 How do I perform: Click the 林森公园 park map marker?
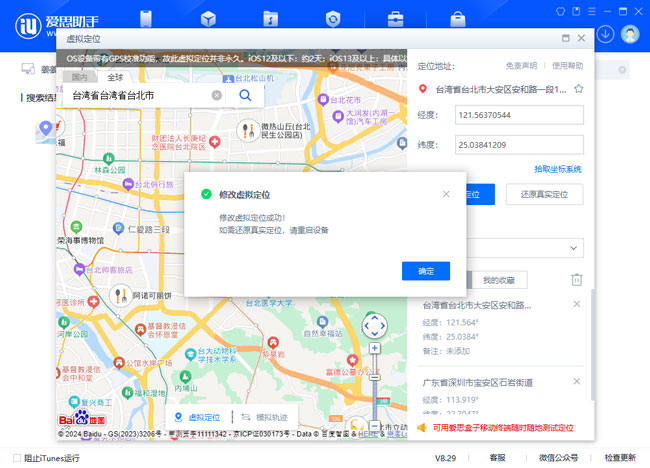pos(109,158)
